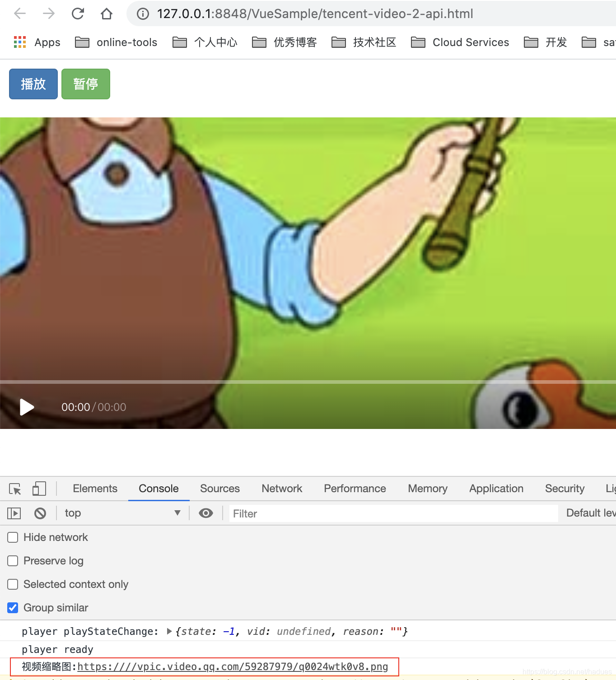Go forward with the browser forward arrow

click(49, 14)
